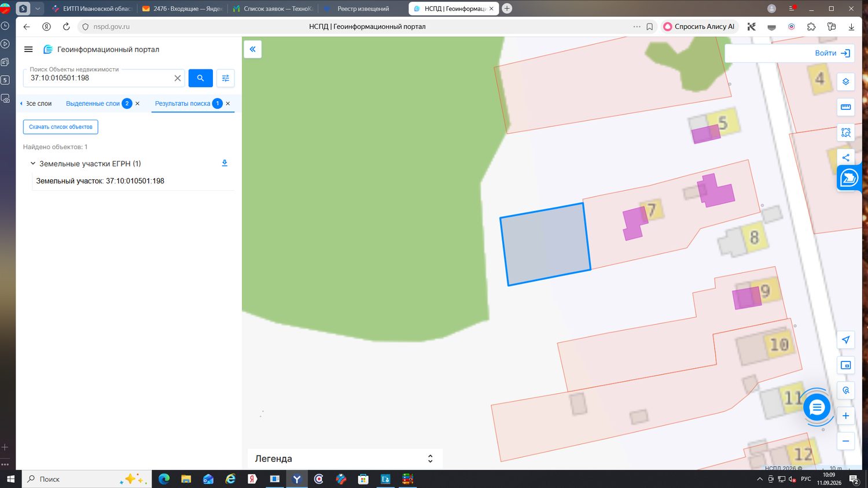The height and width of the screenshot is (488, 868).
Task: Zoom out with the minus button
Action: (845, 441)
